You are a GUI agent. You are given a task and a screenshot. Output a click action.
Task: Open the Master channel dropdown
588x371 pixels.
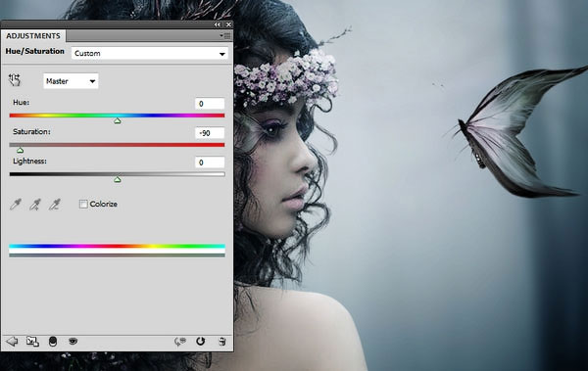(x=71, y=81)
